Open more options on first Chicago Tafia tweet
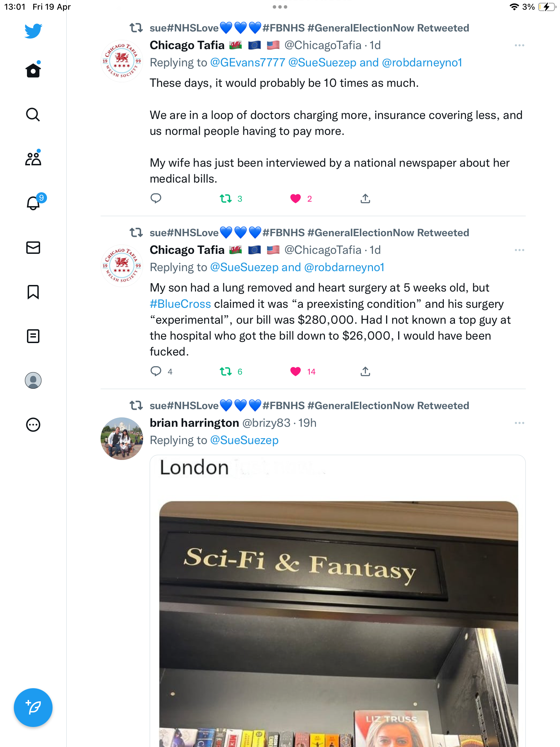 [519, 45]
